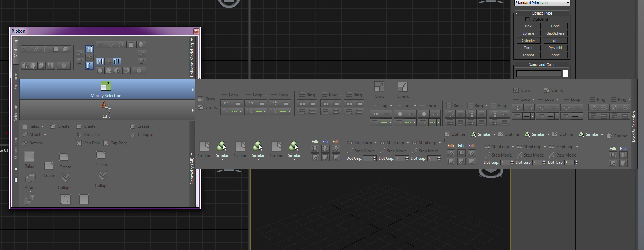
Task: Pick the Cylinder primitive button
Action: 528,41
